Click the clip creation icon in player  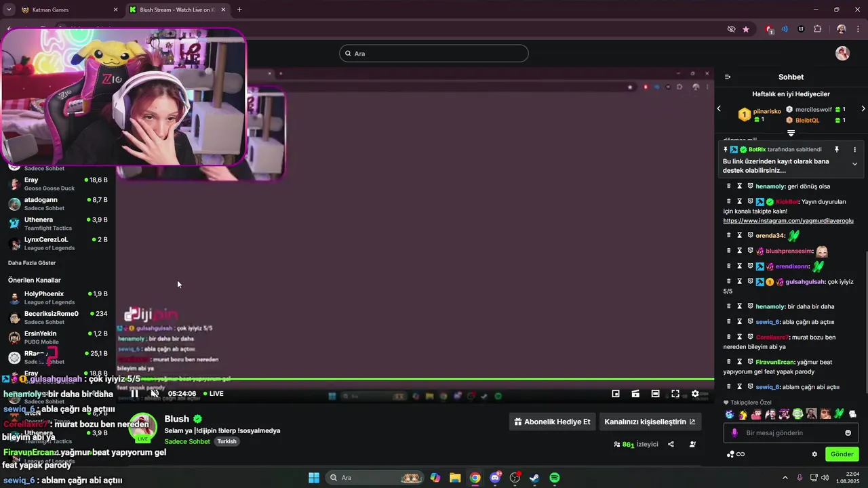coord(635,394)
